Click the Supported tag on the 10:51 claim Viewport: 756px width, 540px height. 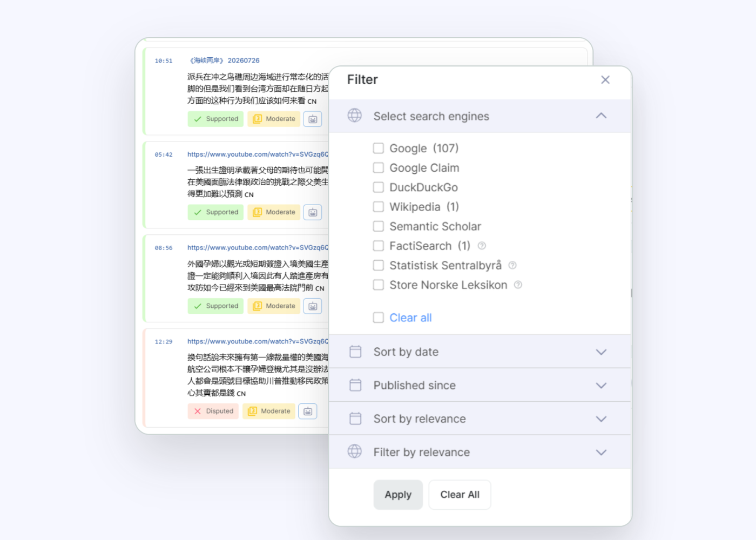[215, 119]
